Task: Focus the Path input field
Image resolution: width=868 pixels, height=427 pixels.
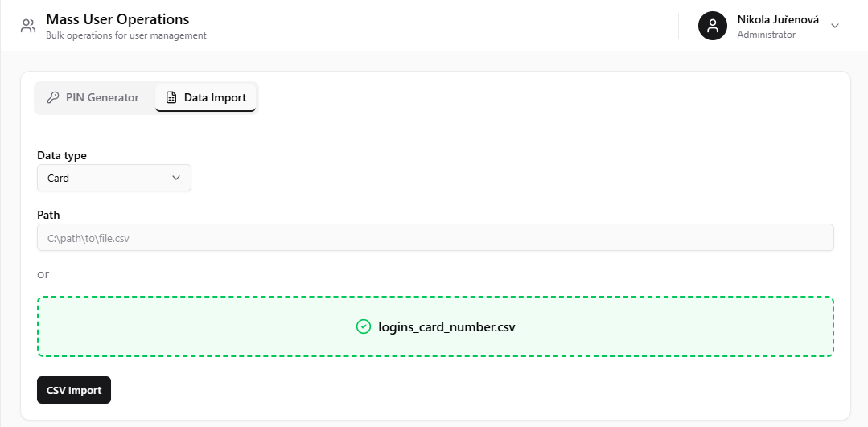Action: pyautogui.click(x=435, y=237)
